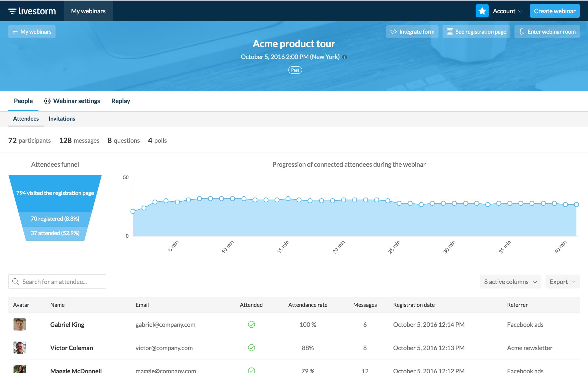Click the star icon near Account
The image size is (588, 373).
482,10
